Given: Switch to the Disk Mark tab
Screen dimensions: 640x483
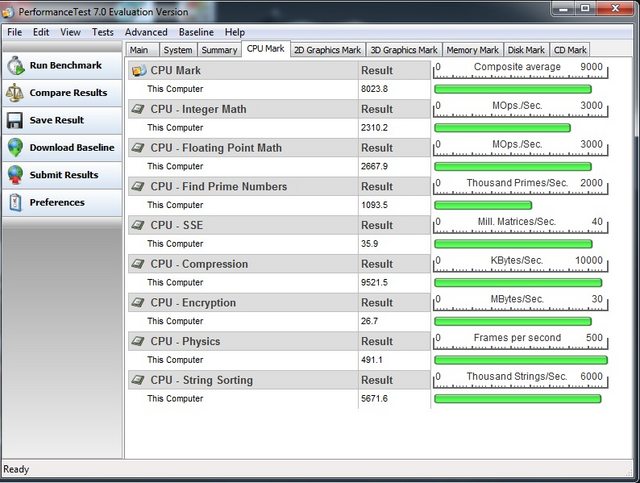Looking at the screenshot, I should coord(526,50).
